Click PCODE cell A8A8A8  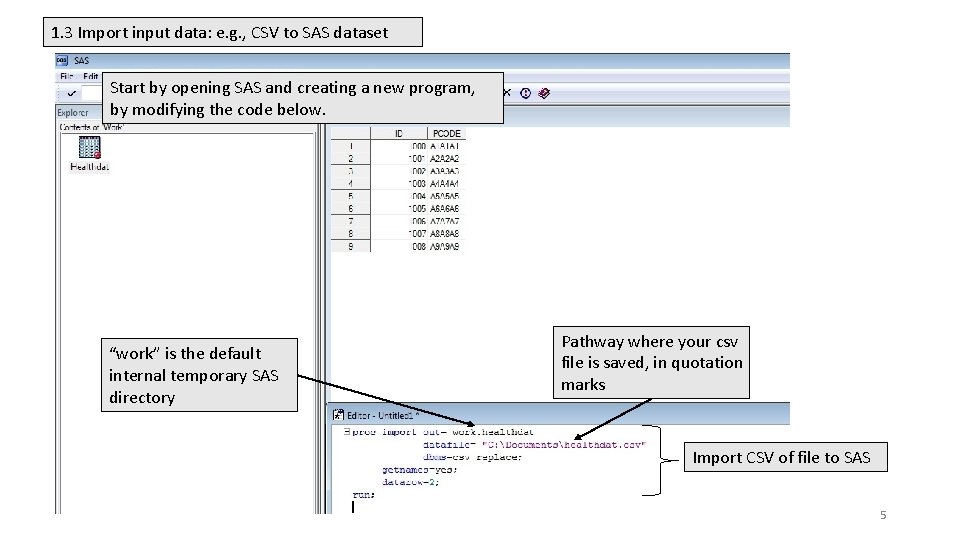(444, 234)
